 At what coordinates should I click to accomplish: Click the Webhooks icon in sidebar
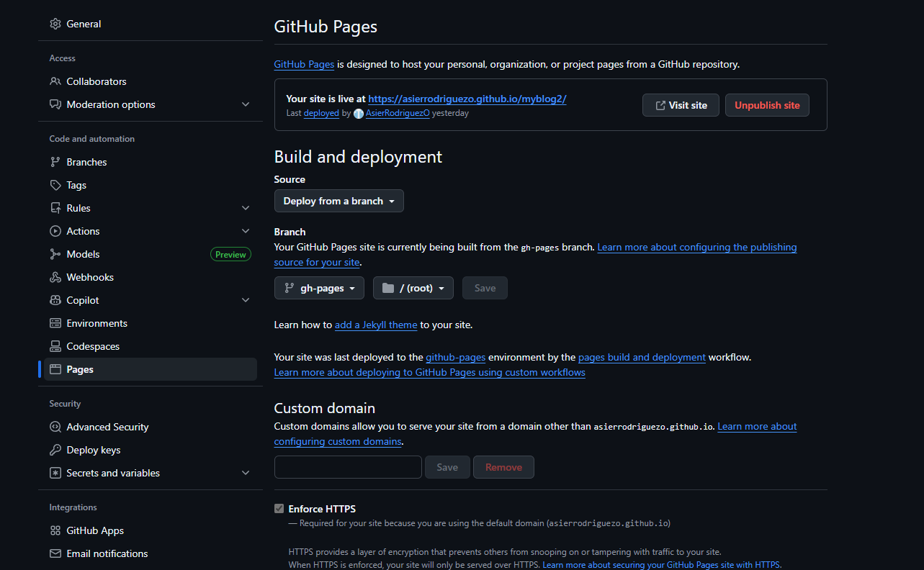click(x=55, y=277)
